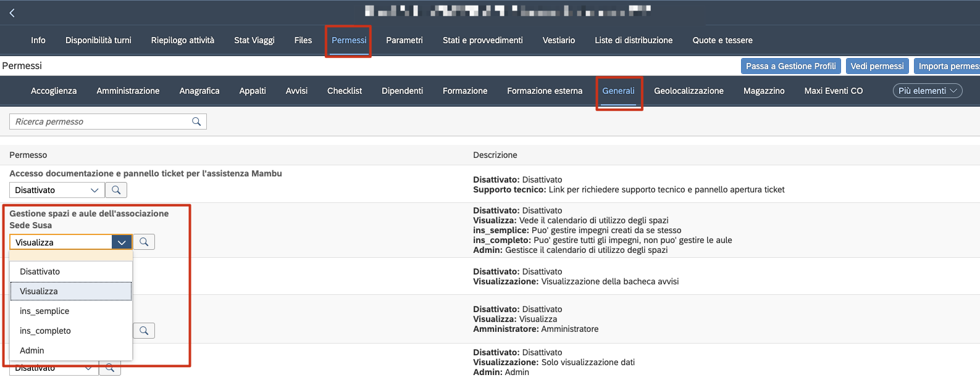This screenshot has height=380, width=980.
Task: Click the Vedi permessi button
Action: point(877,66)
